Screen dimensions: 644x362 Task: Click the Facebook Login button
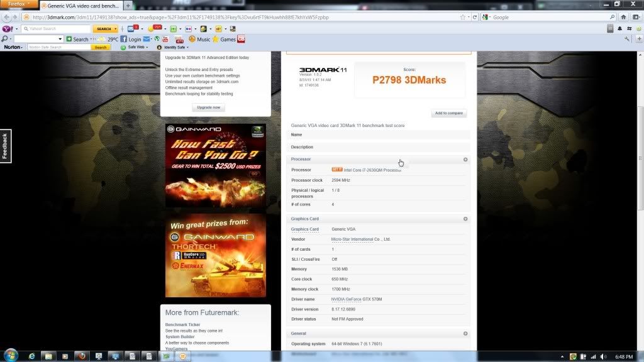(x=131, y=40)
